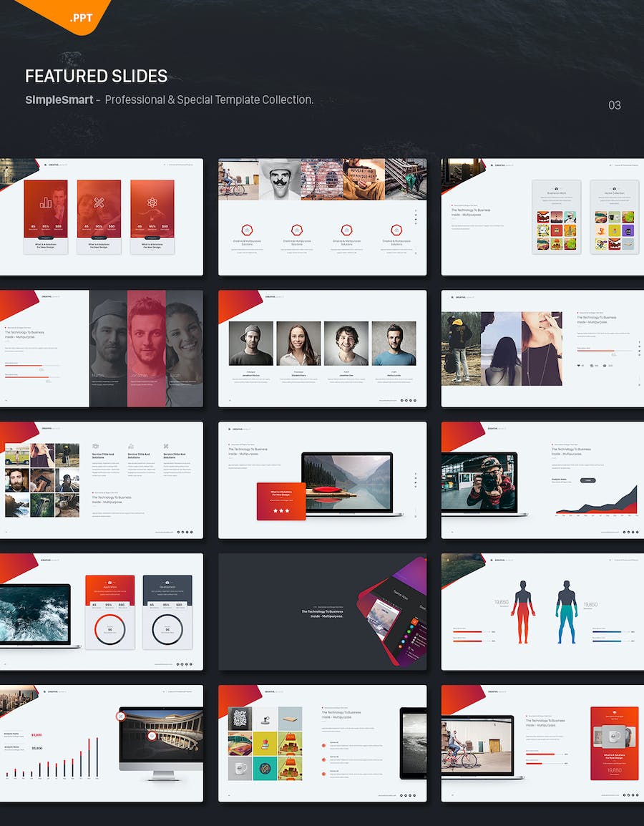Click the three stars on red card
This screenshot has width=644, height=826.
tap(280, 510)
